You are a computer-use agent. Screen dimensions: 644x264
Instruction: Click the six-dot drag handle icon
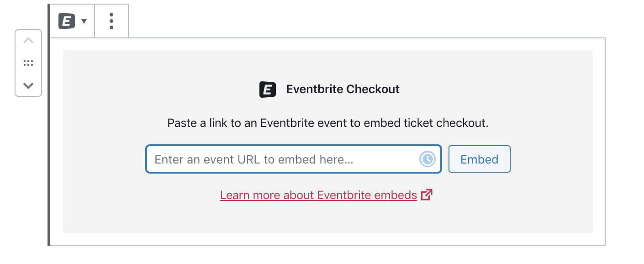(x=28, y=63)
